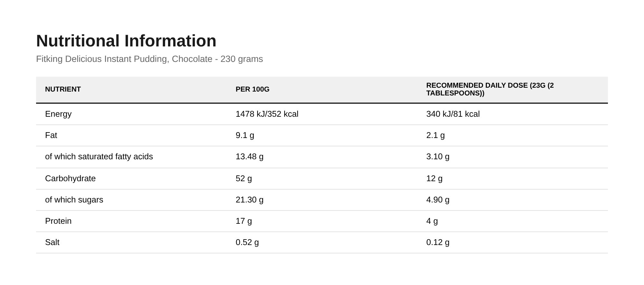This screenshot has width=644, height=285.
Task: Select the Carbohydrate row label
Action: (x=70, y=179)
